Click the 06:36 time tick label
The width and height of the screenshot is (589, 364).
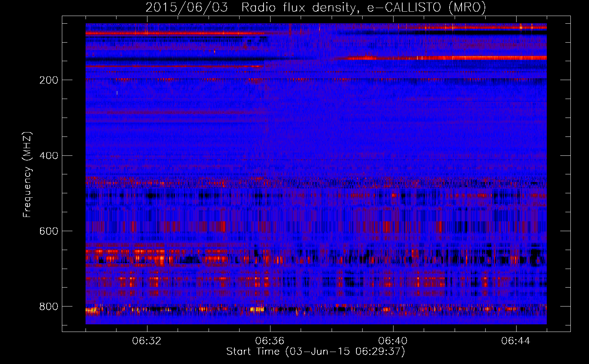270,341
